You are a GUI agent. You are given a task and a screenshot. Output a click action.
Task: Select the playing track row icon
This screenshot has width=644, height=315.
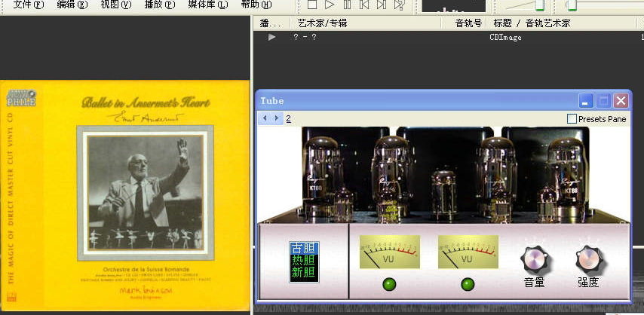click(271, 37)
